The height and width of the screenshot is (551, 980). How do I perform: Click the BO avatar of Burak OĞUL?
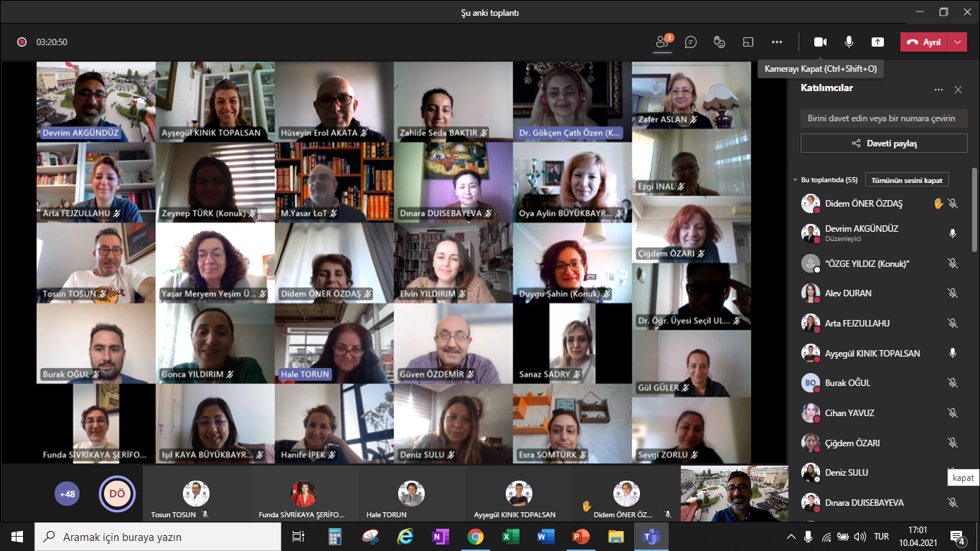click(x=811, y=383)
